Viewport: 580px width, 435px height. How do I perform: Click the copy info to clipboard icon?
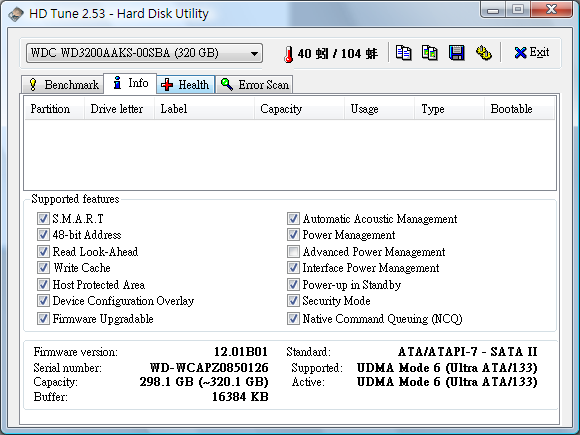[x=403, y=53]
